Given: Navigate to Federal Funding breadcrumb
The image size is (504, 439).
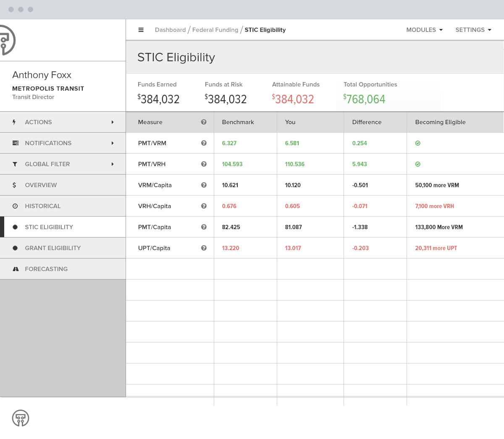Looking at the screenshot, I should pos(215,30).
